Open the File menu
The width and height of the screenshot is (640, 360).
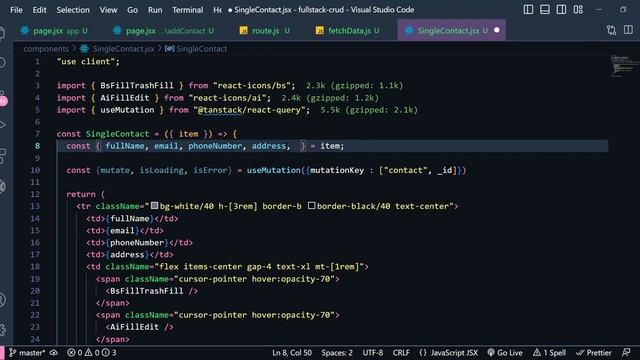point(16,10)
